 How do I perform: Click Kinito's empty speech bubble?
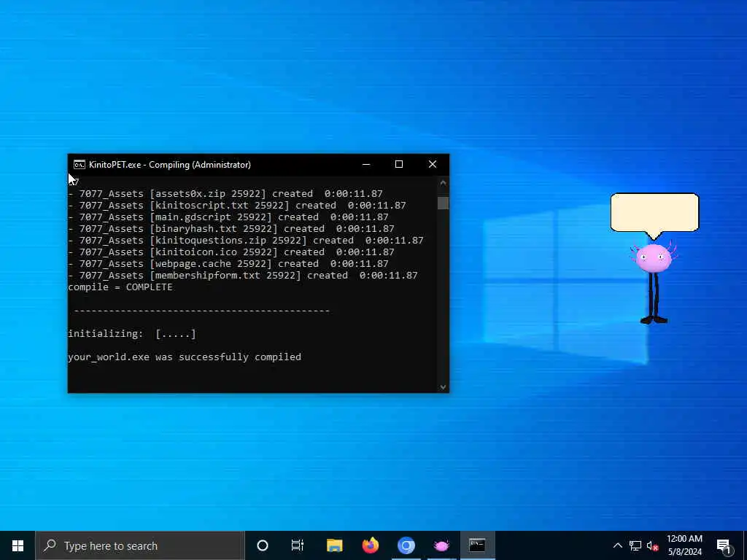[x=654, y=213]
